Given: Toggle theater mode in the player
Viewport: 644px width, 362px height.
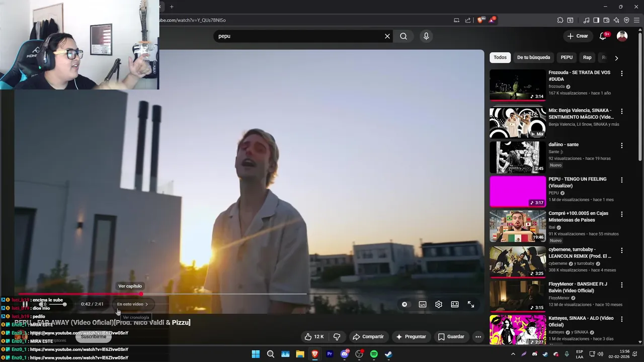Looking at the screenshot, I should click(x=455, y=304).
